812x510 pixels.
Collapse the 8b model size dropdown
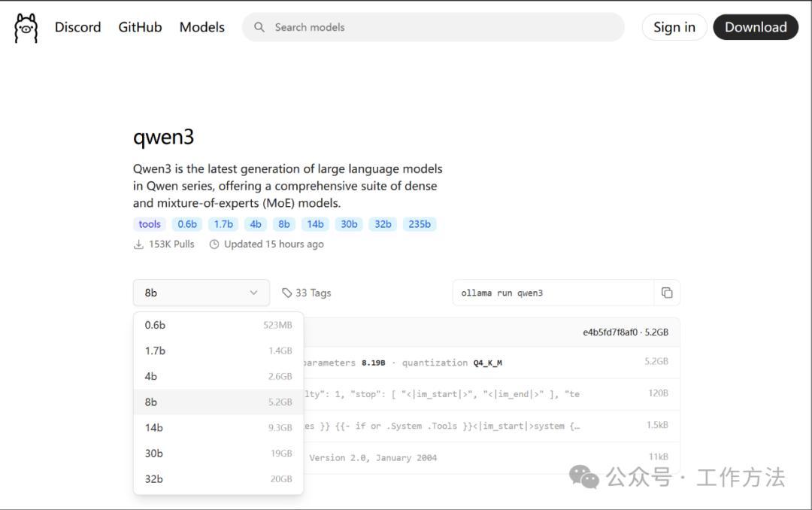pyautogui.click(x=201, y=293)
